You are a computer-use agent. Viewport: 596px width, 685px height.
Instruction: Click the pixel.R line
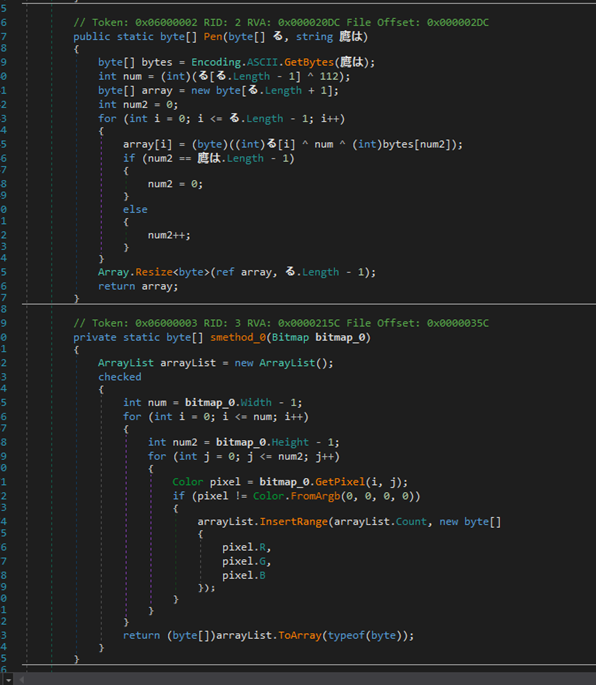(247, 547)
